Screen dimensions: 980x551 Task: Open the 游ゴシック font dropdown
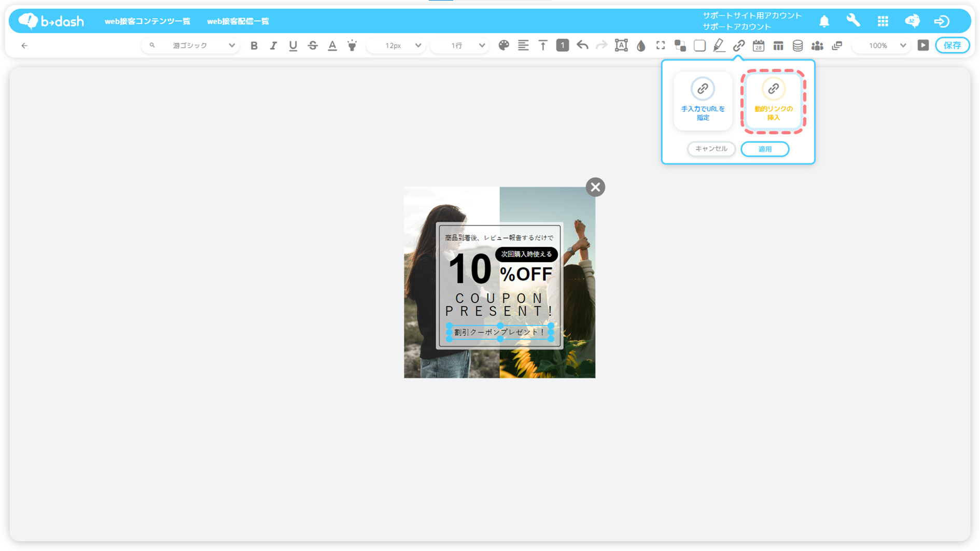coord(191,46)
